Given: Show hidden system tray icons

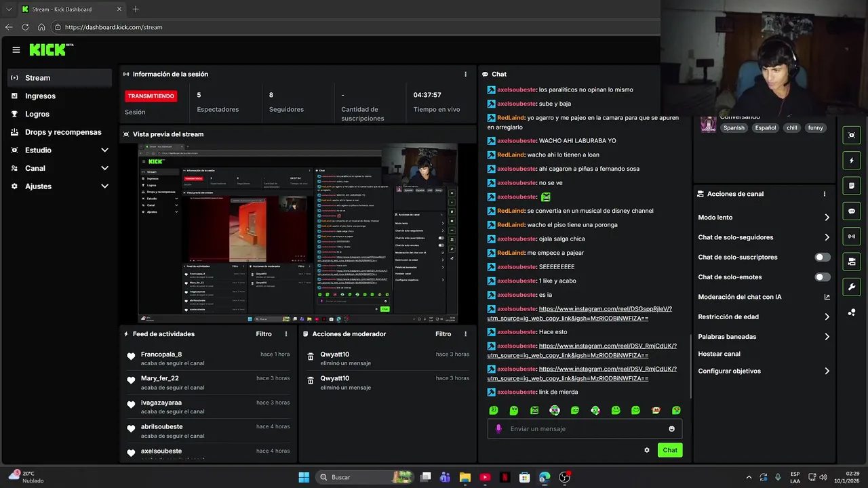Looking at the screenshot, I should point(749,477).
